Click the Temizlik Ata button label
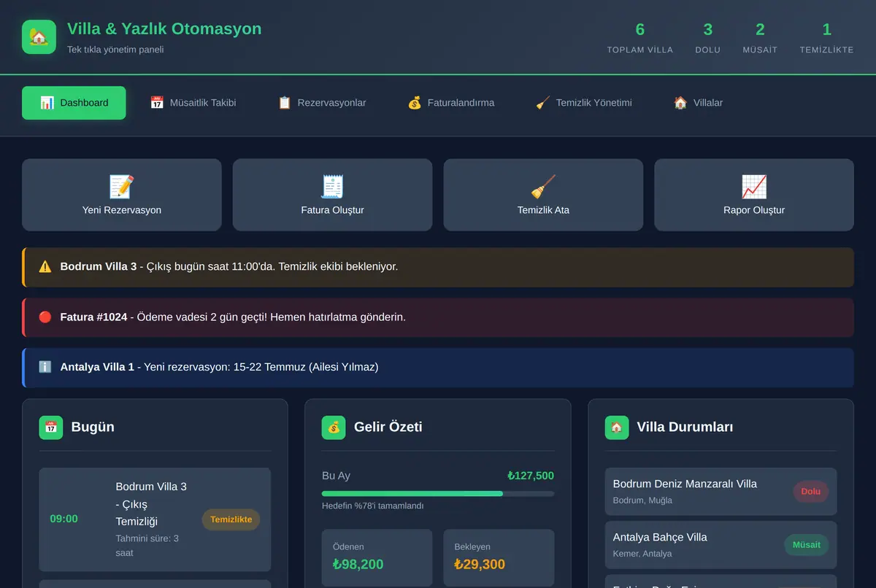The image size is (876, 588). pyautogui.click(x=543, y=210)
